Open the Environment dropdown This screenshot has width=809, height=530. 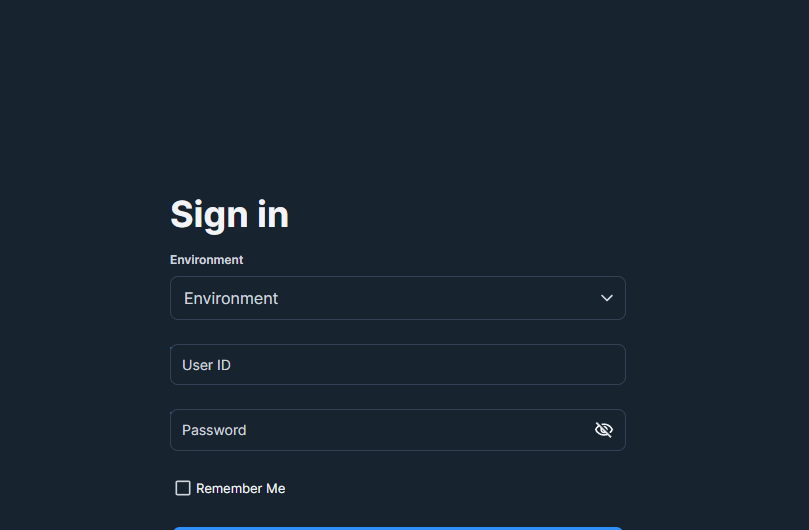397,298
